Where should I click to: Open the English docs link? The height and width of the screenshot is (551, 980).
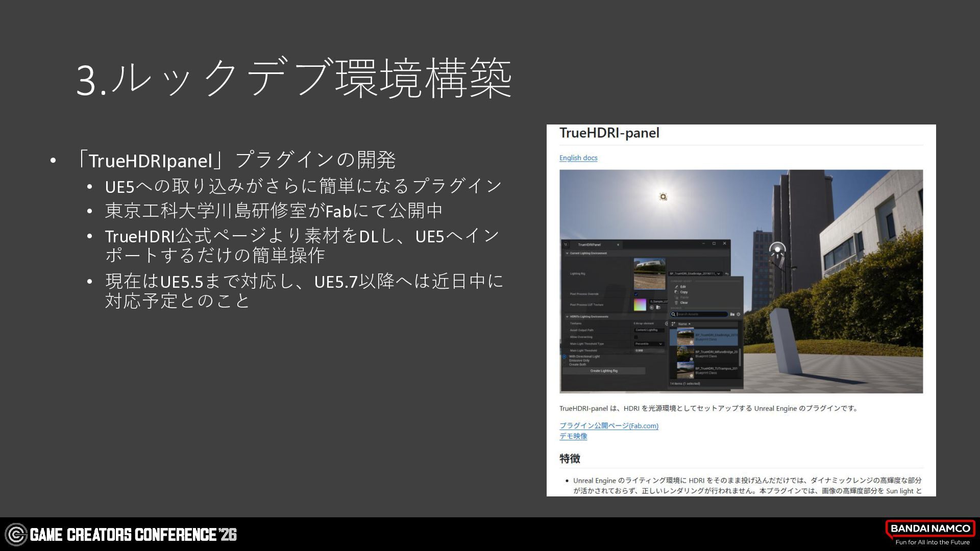[578, 158]
